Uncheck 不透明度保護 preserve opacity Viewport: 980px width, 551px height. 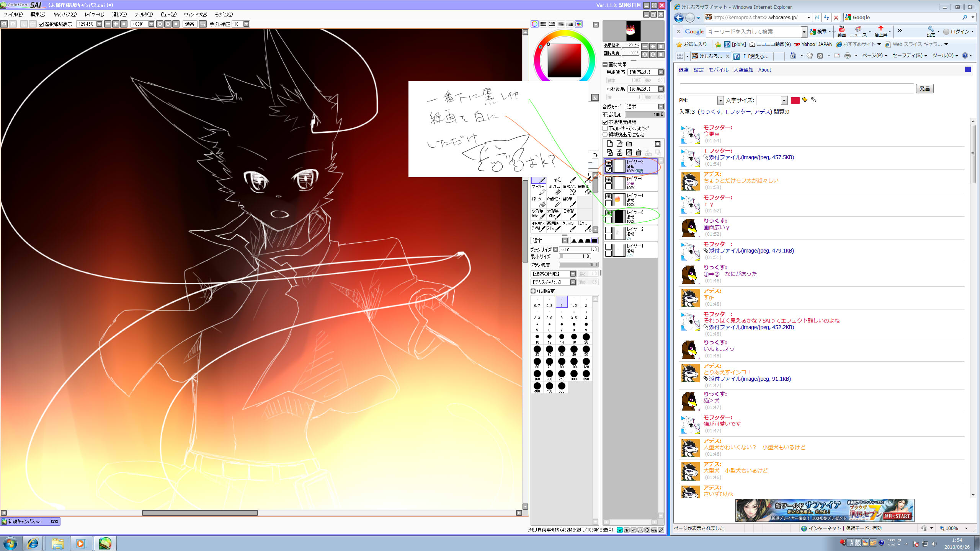pyautogui.click(x=605, y=122)
